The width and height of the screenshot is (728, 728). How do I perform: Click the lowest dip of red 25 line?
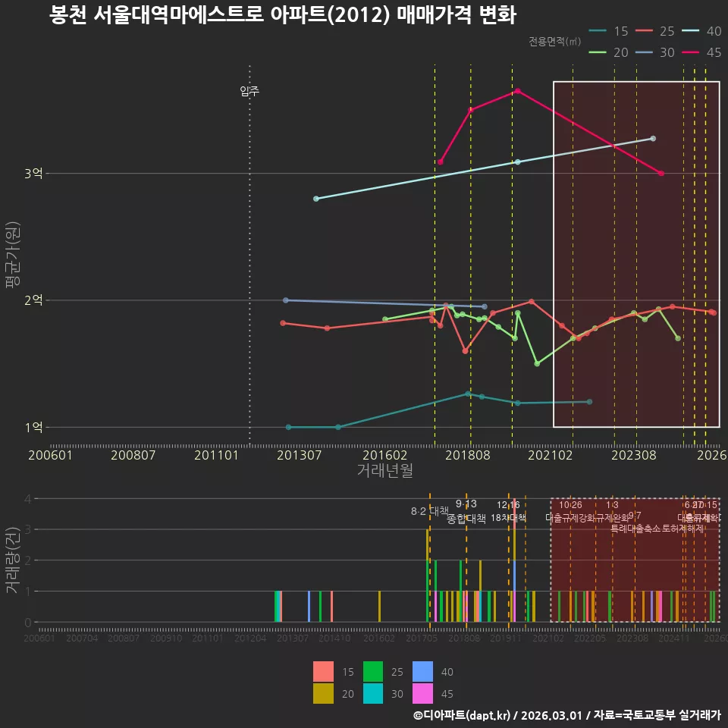pyautogui.click(x=465, y=351)
